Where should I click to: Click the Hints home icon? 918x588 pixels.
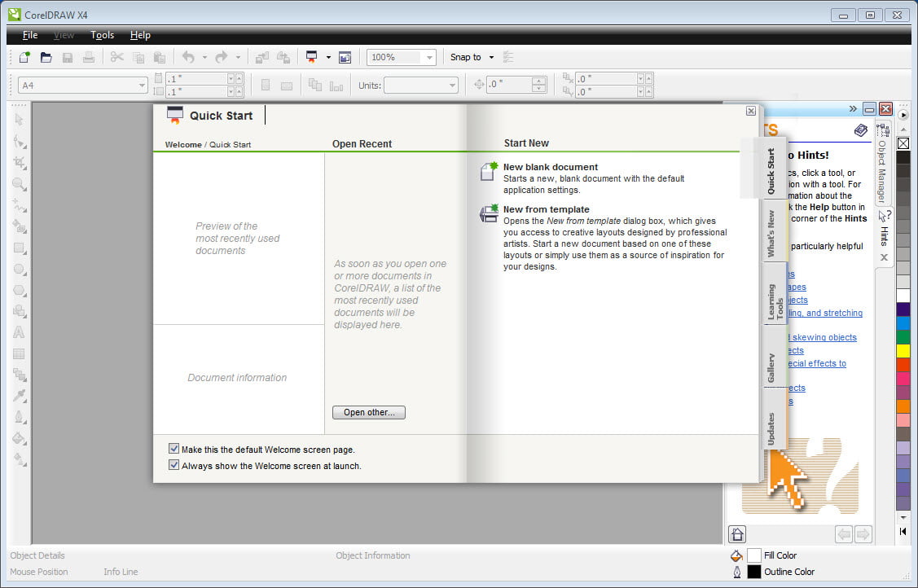(737, 533)
